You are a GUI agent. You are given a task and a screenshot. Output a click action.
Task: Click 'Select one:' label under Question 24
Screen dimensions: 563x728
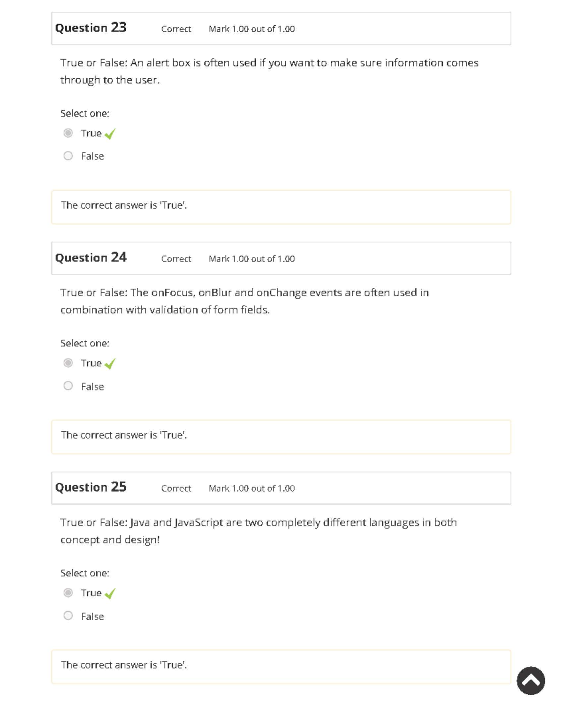(84, 343)
